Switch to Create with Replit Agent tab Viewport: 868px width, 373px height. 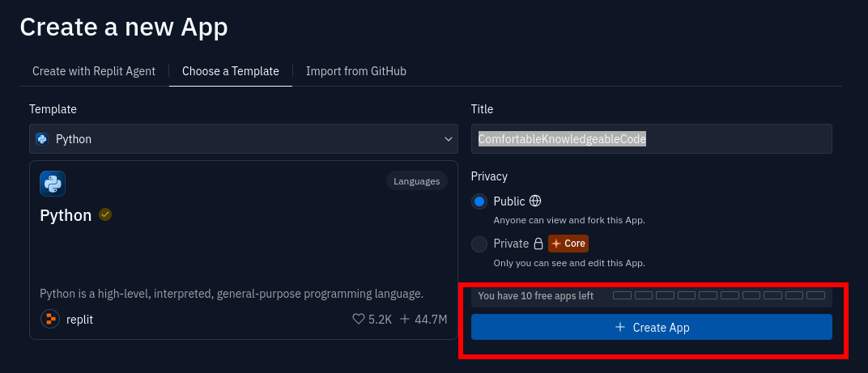[x=94, y=71]
